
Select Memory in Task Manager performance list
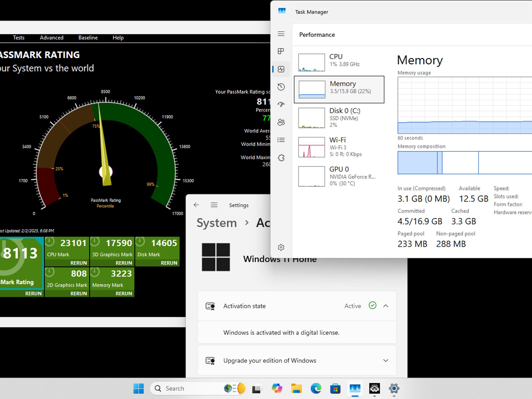[x=339, y=89]
